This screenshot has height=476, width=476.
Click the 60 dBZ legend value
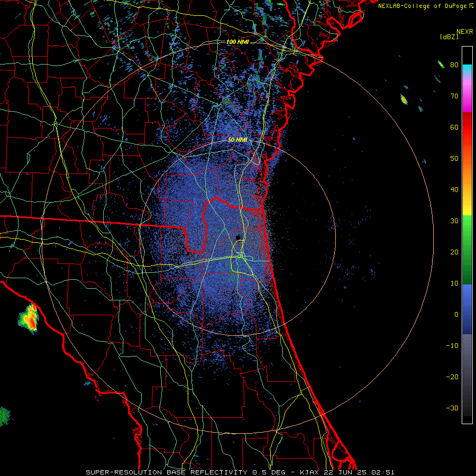coord(454,127)
